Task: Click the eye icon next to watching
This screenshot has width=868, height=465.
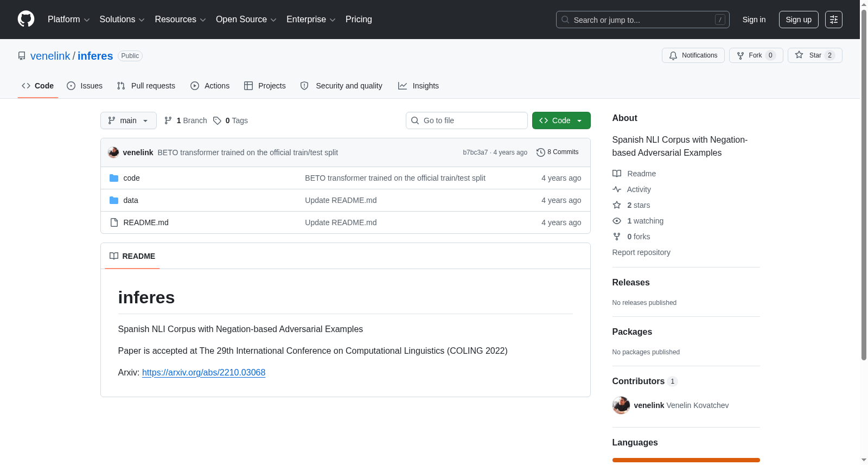Action: [x=617, y=221]
